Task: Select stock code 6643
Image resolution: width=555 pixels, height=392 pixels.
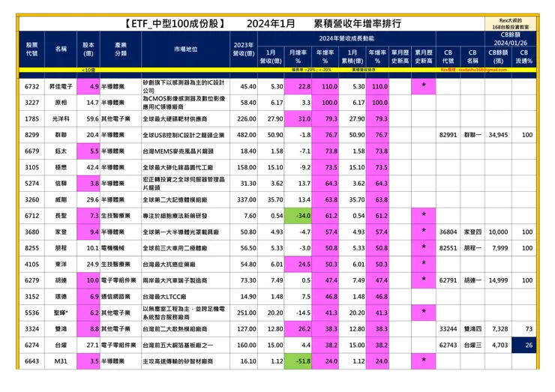Action: 31,361
